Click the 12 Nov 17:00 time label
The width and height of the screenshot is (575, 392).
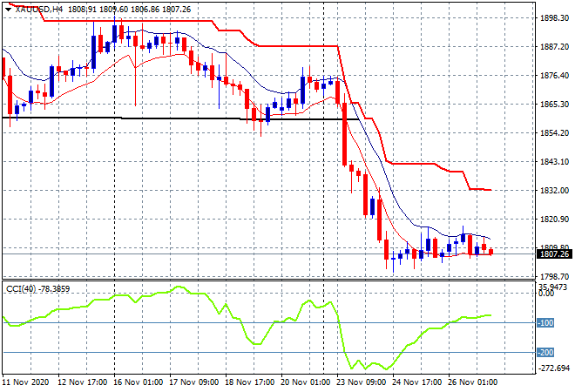(83, 382)
